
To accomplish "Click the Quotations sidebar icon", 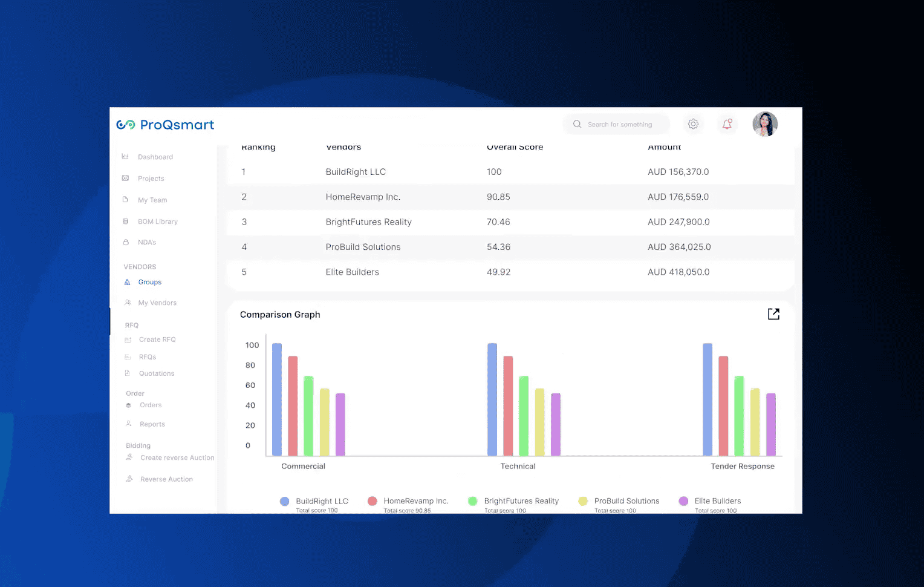I will (127, 373).
